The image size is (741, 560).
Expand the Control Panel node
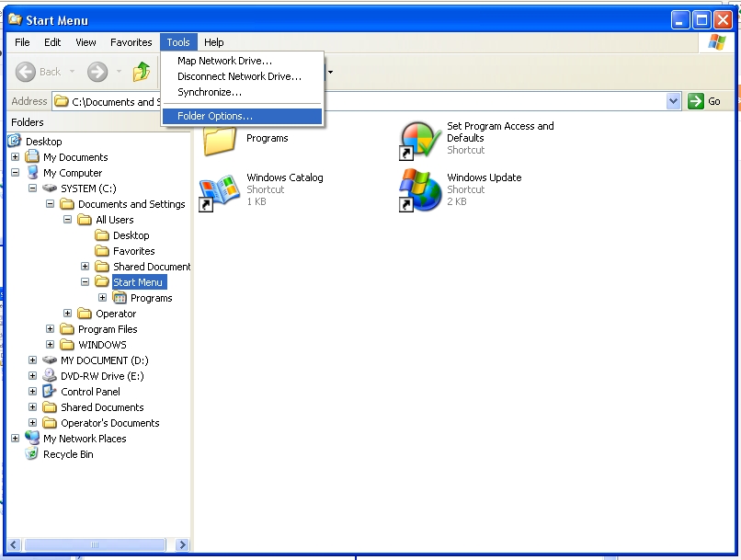[x=32, y=392]
